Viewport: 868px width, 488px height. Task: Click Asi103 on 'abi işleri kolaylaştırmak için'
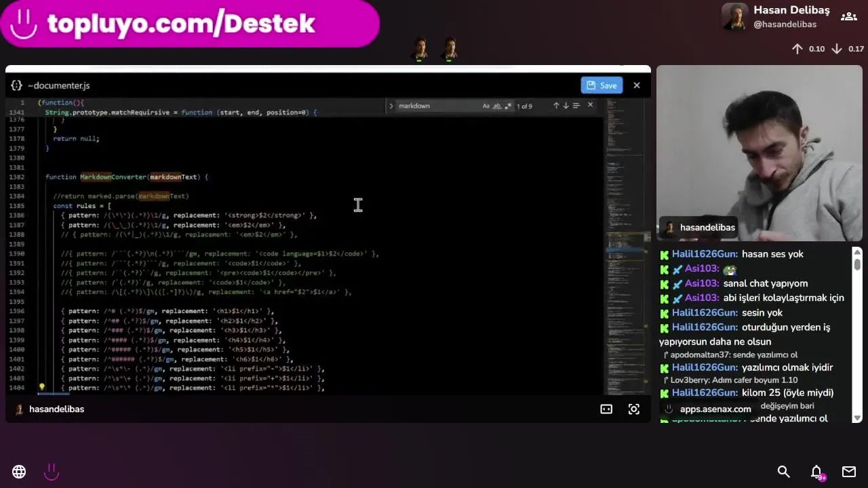(x=701, y=298)
